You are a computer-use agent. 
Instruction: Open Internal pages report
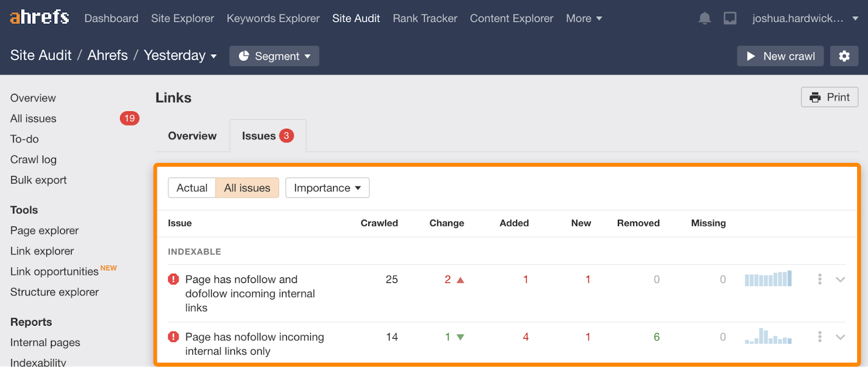click(45, 343)
